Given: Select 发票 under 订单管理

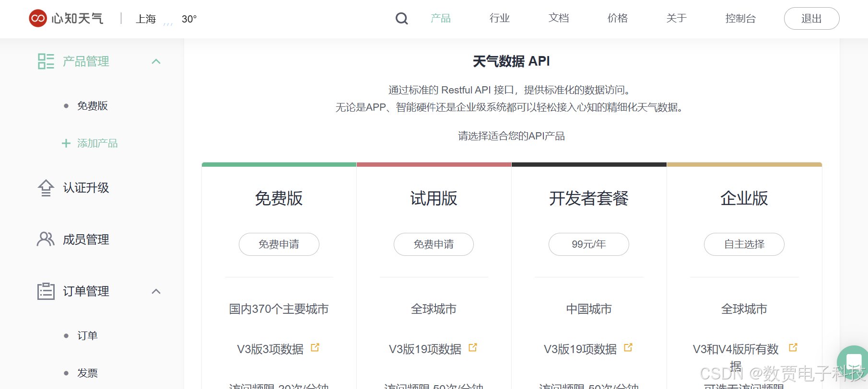Looking at the screenshot, I should (87, 373).
